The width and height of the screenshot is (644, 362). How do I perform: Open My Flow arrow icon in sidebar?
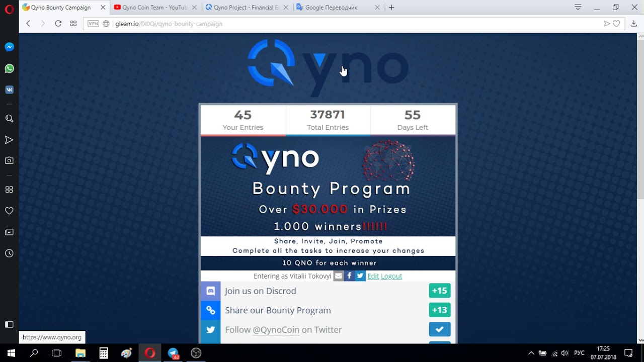tap(9, 140)
